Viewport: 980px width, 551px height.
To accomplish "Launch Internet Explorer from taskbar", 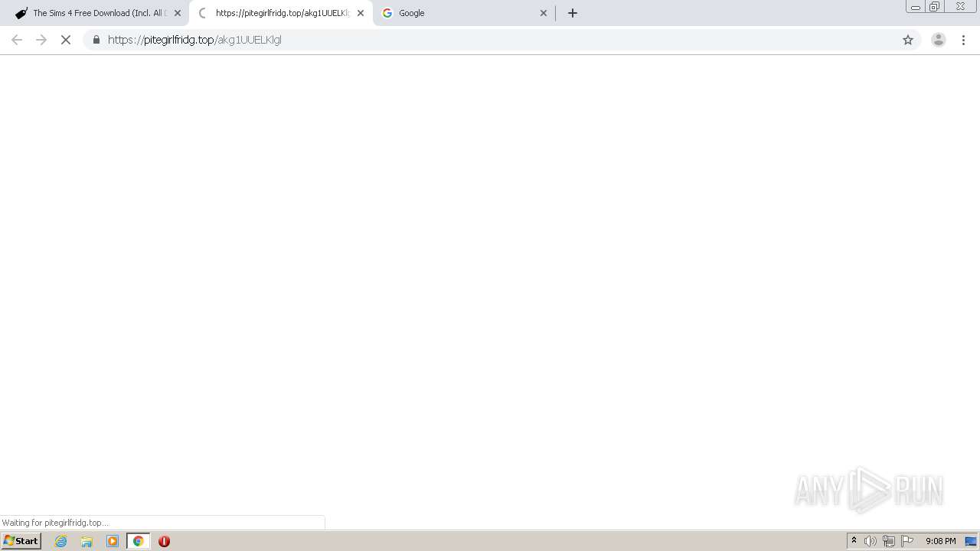I will [x=61, y=541].
